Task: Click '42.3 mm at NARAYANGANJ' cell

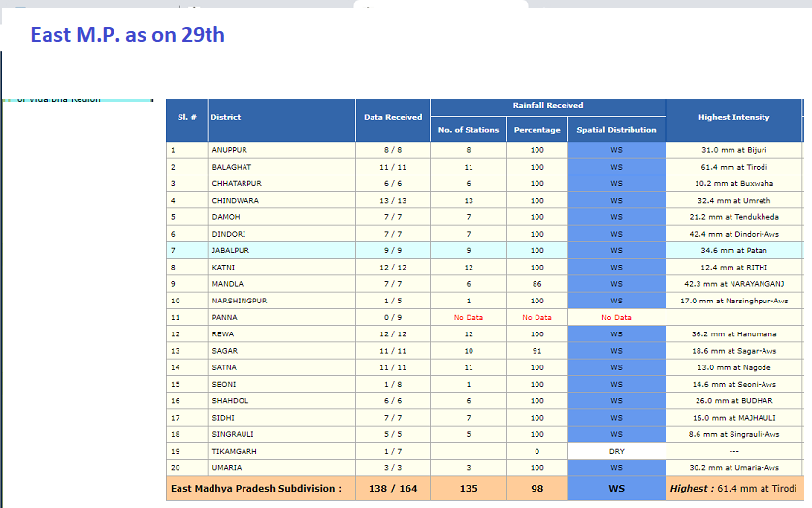Action: click(733, 284)
